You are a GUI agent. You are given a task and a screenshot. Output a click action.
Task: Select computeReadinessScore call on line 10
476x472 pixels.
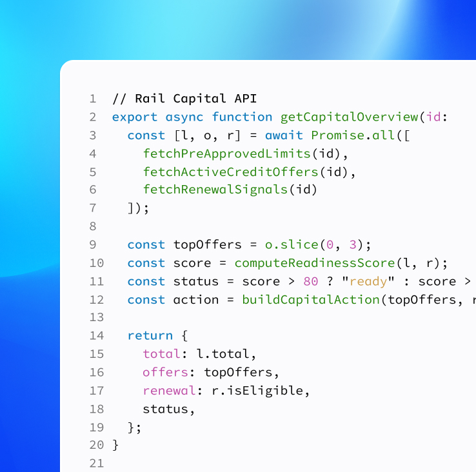click(315, 263)
